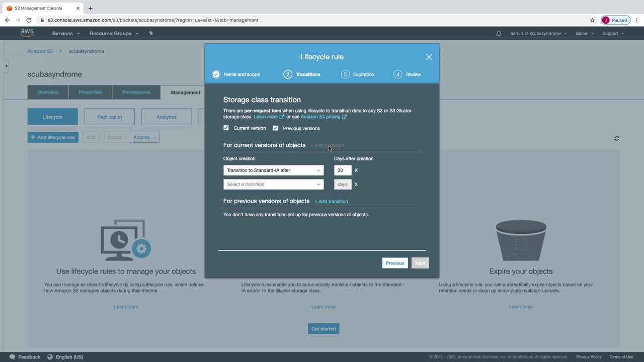Add a transition for previous versions
644x362 pixels.
tap(331, 202)
